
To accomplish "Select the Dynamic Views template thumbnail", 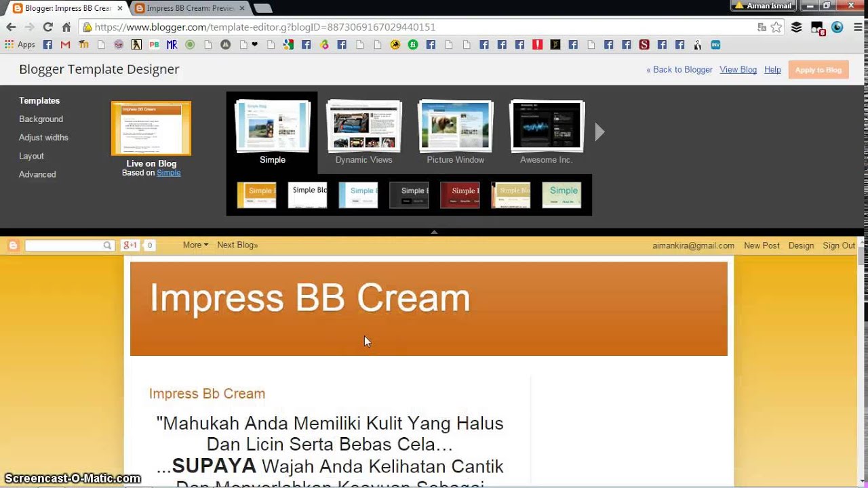I will [x=364, y=126].
